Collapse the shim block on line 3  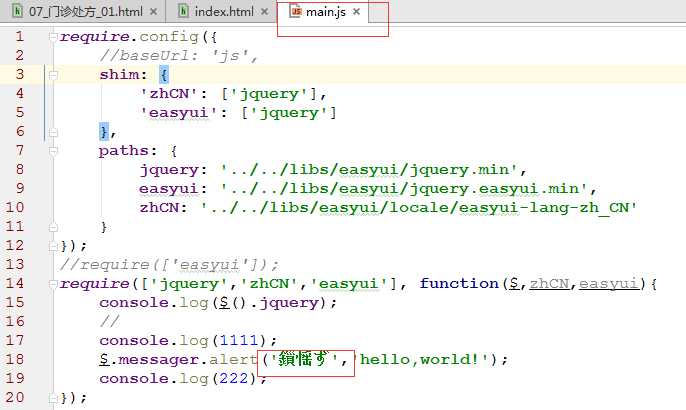pos(53,75)
